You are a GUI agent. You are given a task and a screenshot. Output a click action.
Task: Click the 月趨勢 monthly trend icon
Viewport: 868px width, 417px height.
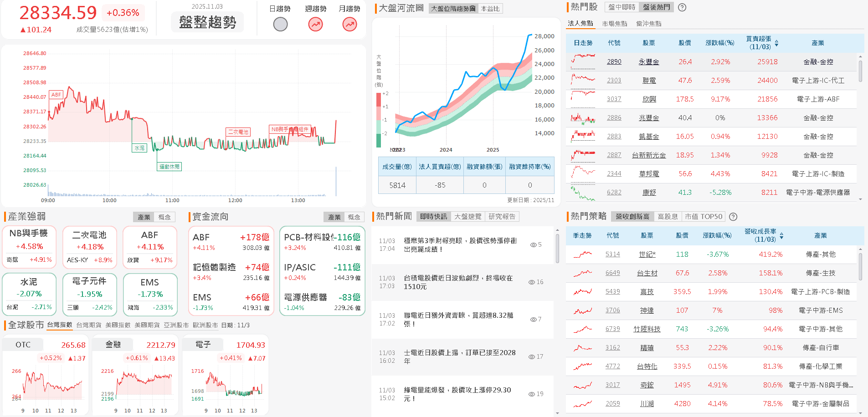click(349, 24)
